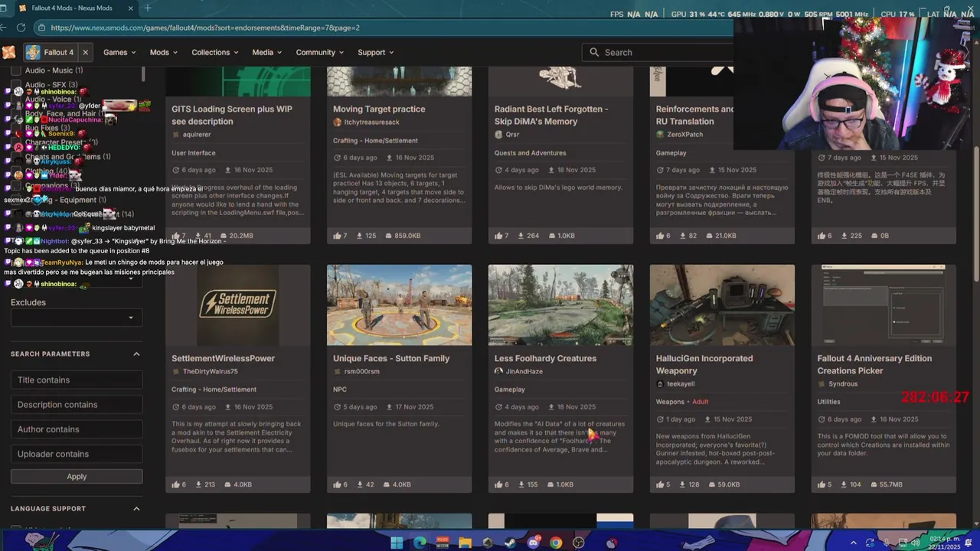
Task: Click downloads icon on SettlementWirelessPower card
Action: click(x=199, y=484)
